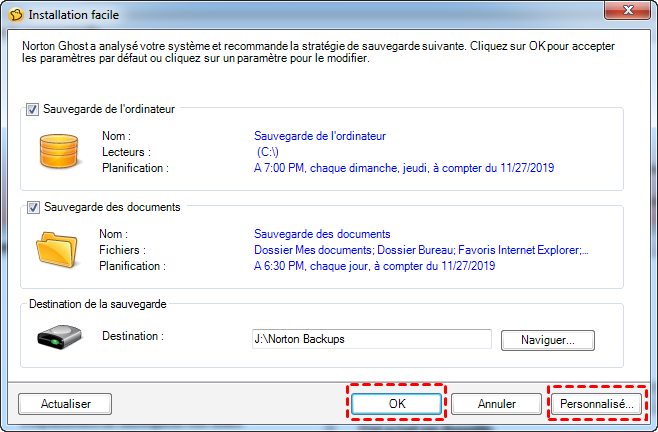658x432 pixels.
Task: Click the orange database disk icon
Action: coord(59,151)
